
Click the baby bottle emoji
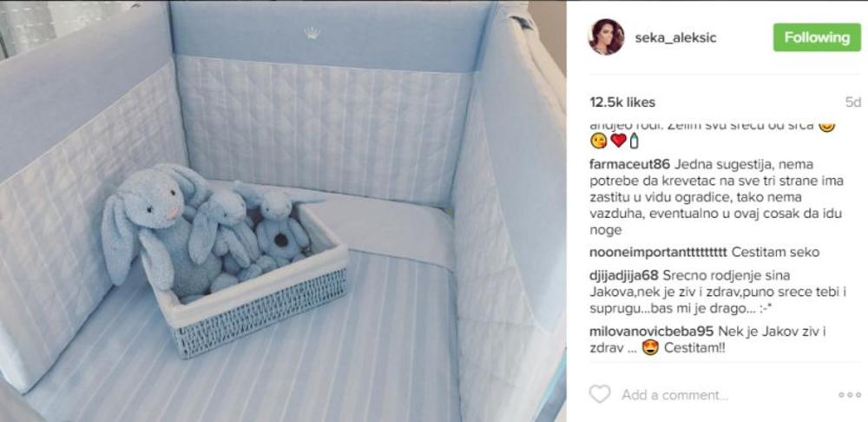634,141
